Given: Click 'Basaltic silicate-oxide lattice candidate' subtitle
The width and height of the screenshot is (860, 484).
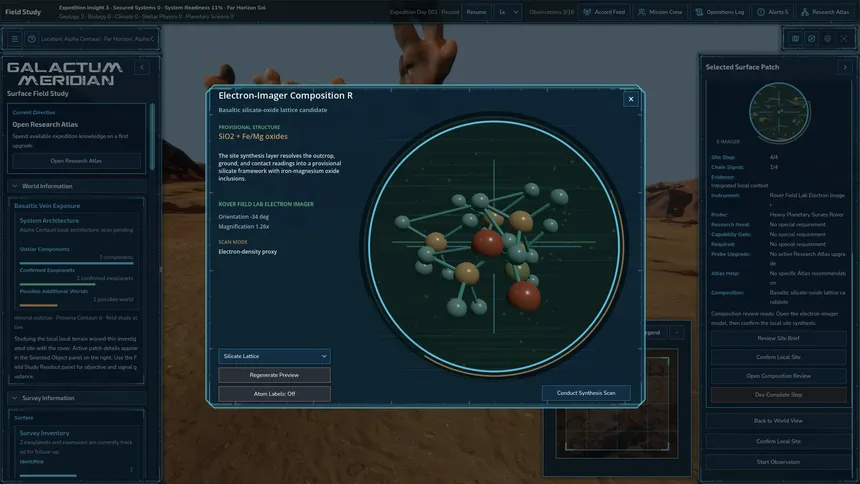Looking at the screenshot, I should coord(273,110).
